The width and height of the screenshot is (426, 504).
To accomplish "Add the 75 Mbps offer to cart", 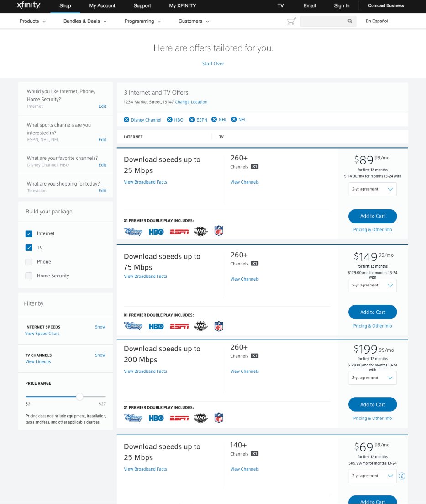I will click(373, 313).
